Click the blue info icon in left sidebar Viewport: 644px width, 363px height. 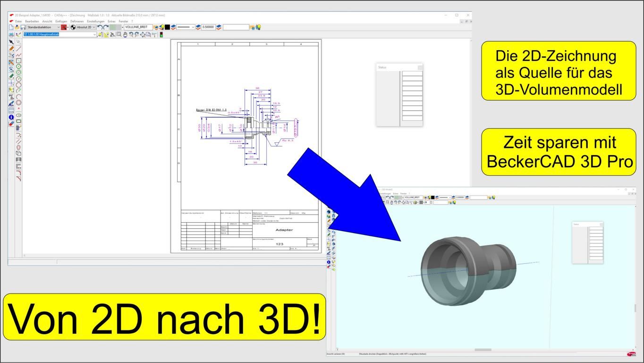[11, 117]
